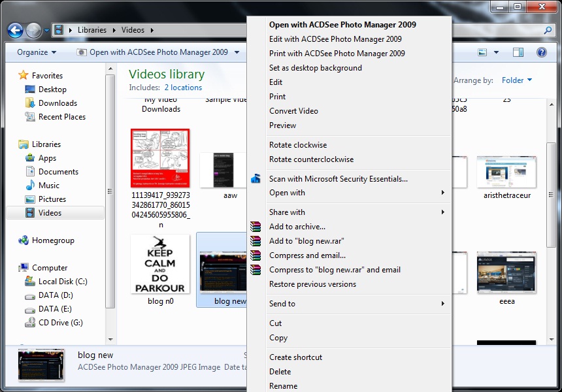Screen dimensions: 562x392
Task: Click the search magnifier icon
Action: [x=548, y=31]
